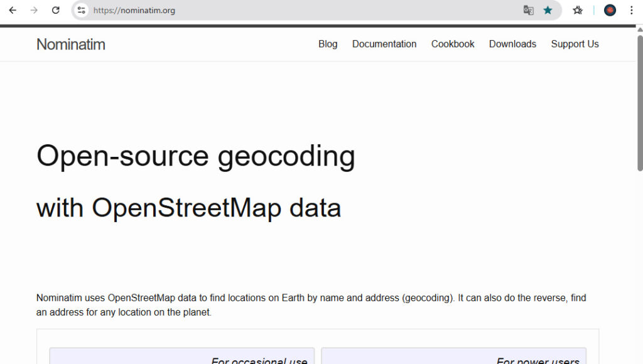Open the Cookbook navigation link
The height and width of the screenshot is (364, 643).
point(453,44)
